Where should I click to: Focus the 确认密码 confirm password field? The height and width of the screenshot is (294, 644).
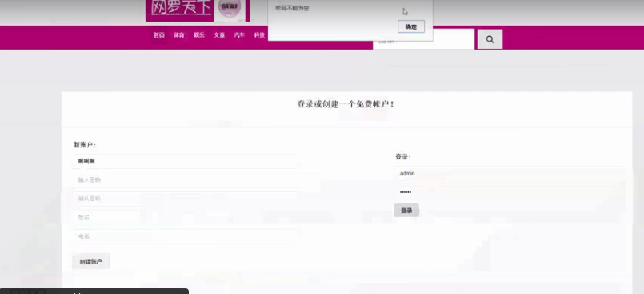(185, 199)
